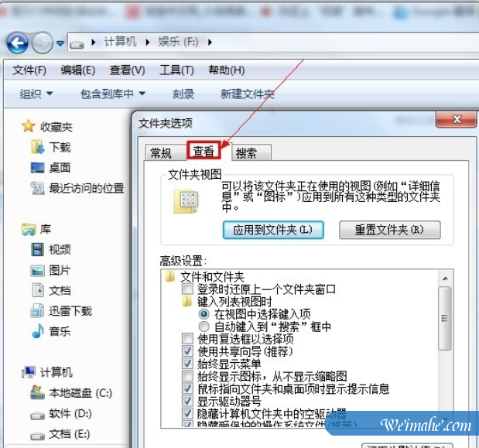479x448 pixels.
Task: Open the 组织 dropdown
Action: [x=36, y=94]
